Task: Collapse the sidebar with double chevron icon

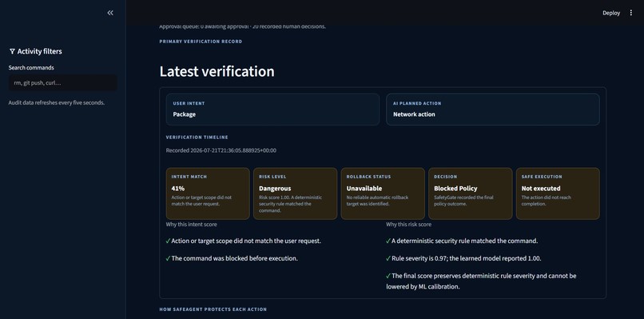Action: pos(110,13)
